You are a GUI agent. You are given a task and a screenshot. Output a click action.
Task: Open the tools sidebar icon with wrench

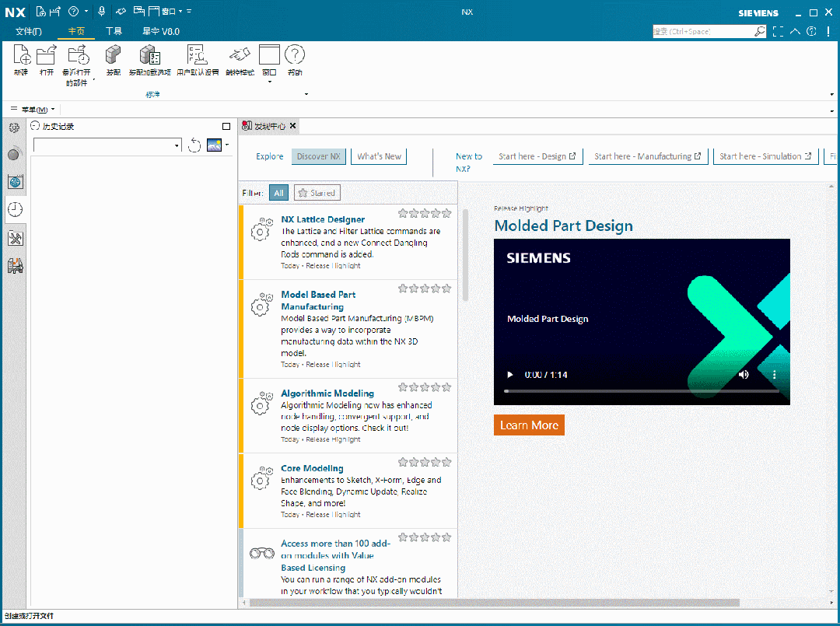(15, 238)
